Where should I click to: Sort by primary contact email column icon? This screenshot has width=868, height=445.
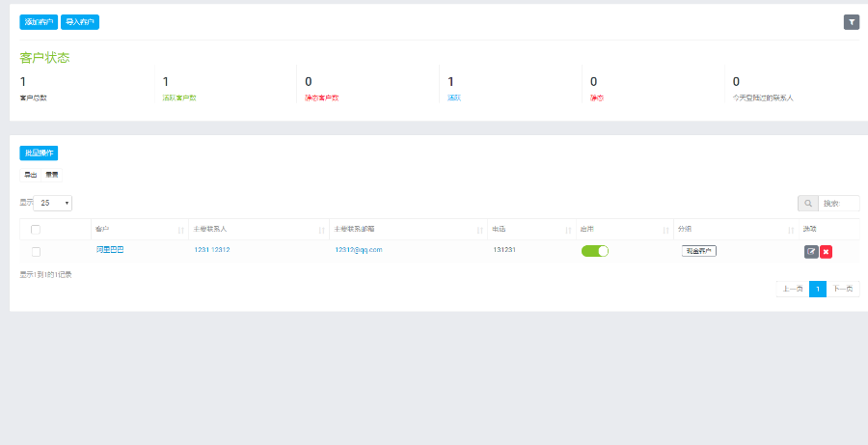pos(479,230)
